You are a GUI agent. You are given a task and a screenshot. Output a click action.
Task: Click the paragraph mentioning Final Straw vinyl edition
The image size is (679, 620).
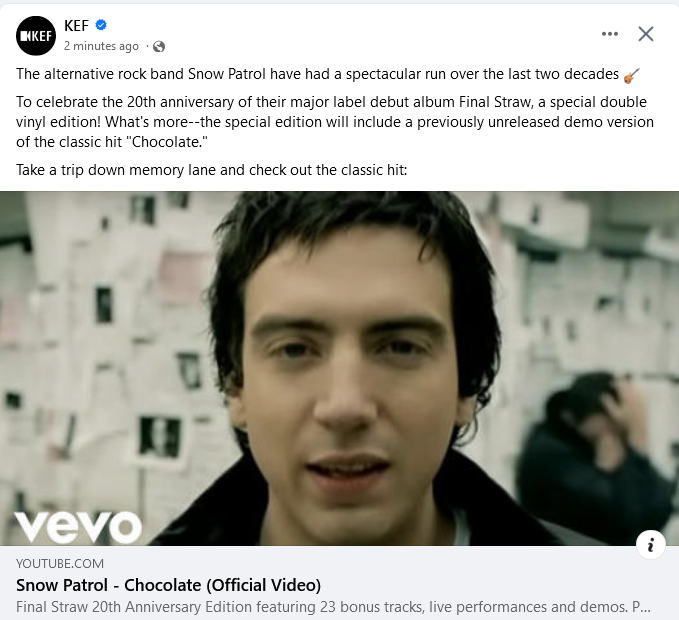(335, 122)
